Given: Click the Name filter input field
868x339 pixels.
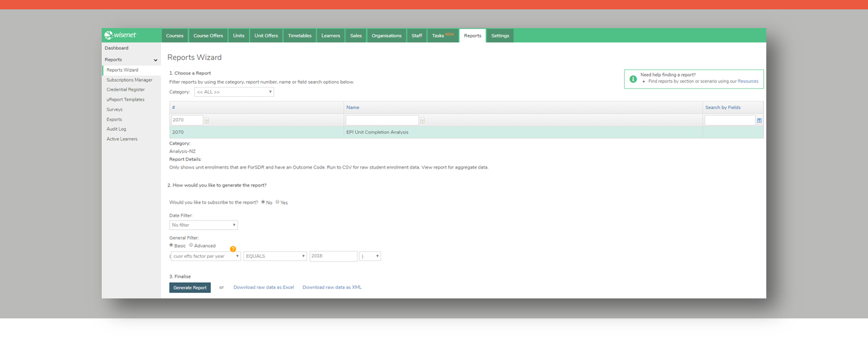Looking at the screenshot, I should click(382, 120).
